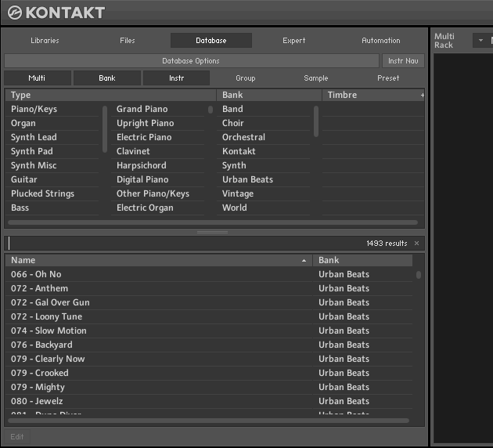This screenshot has height=448, width=493.
Task: Select result 079 - Clearly Now
Action: point(209,359)
